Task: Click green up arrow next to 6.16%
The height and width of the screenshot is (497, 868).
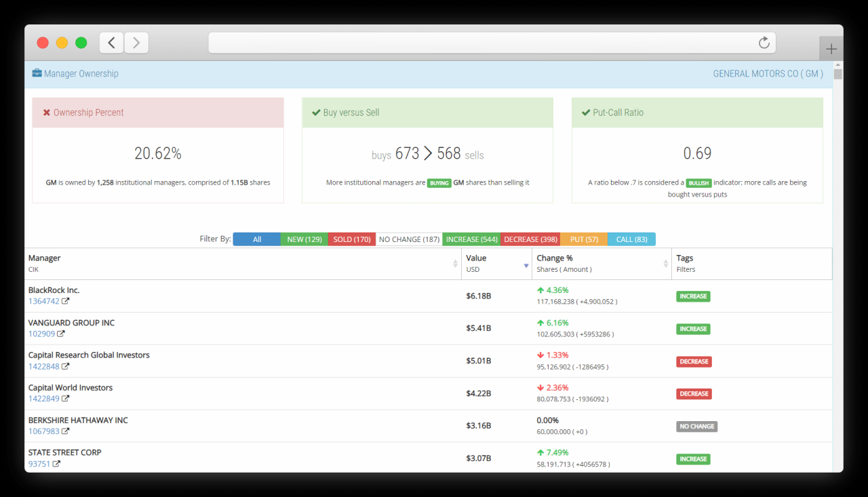Action: pos(540,323)
